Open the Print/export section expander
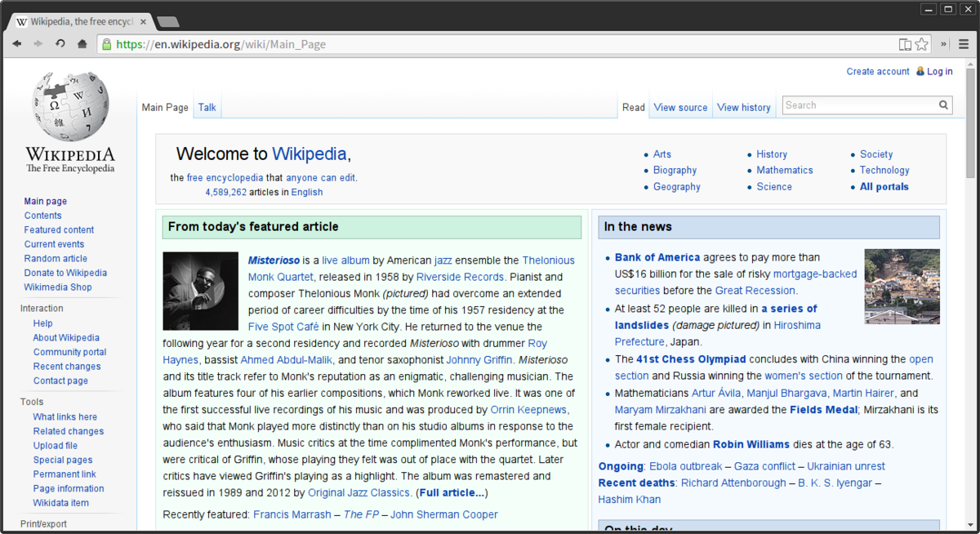Image resolution: width=980 pixels, height=534 pixels. 42,523
